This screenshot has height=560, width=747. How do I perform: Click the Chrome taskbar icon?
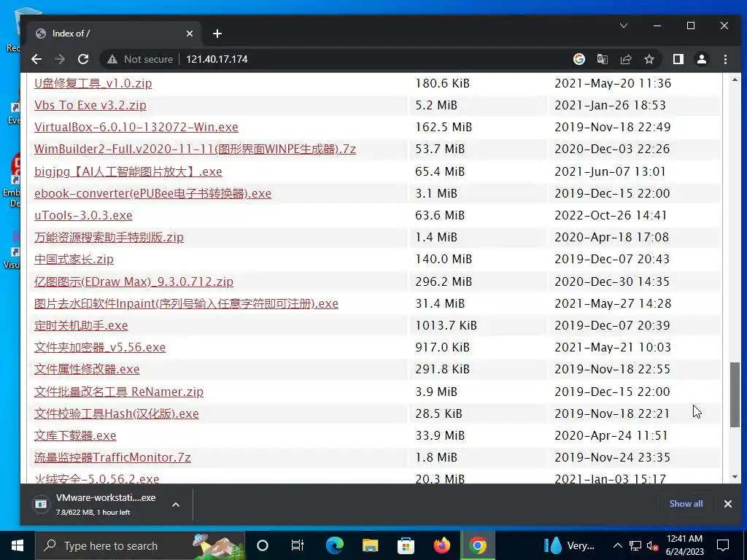[x=477, y=545]
